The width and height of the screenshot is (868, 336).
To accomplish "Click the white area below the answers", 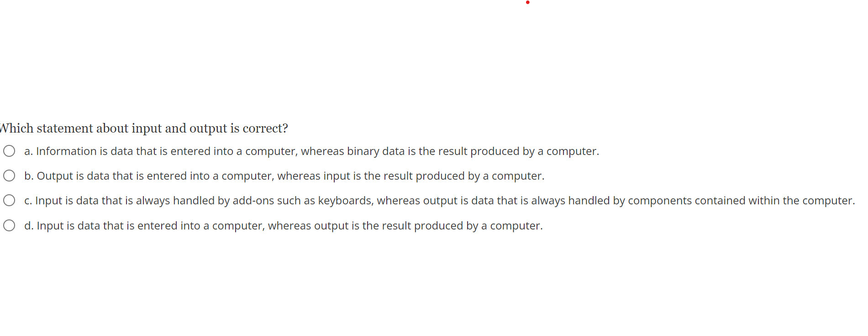I will coord(434,283).
